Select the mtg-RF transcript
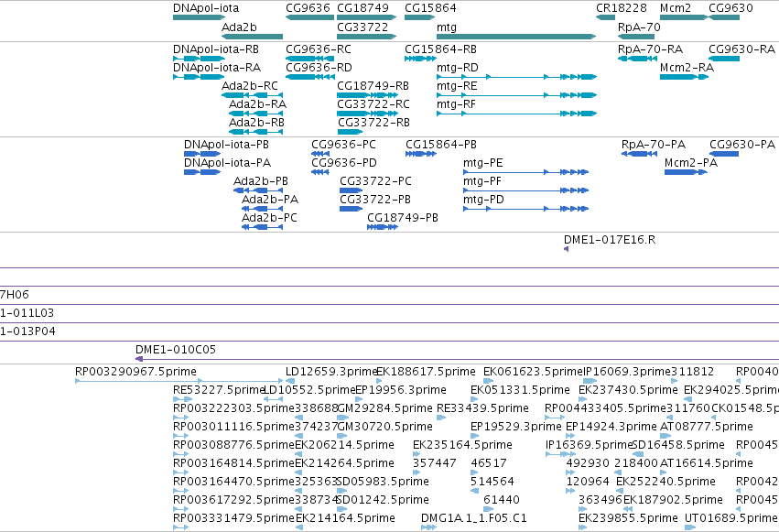Image resolution: width=779 pixels, height=532 pixels. pyautogui.click(x=516, y=114)
